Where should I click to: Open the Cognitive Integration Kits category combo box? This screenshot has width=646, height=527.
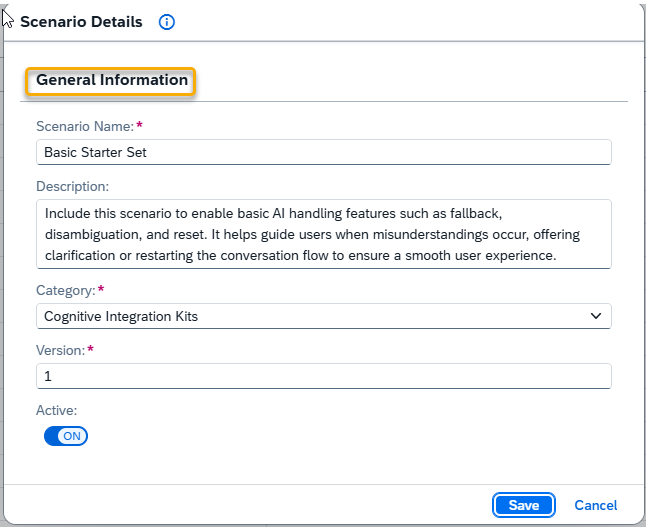pos(323,316)
